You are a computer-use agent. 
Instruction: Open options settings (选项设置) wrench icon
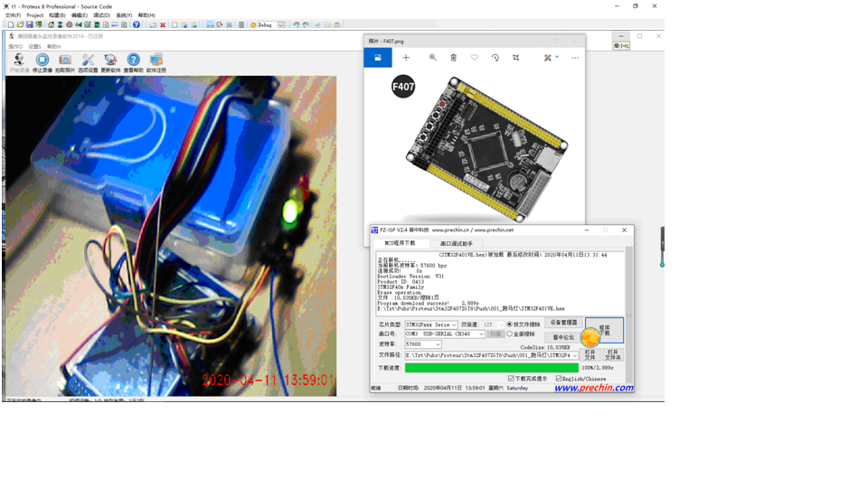88,61
